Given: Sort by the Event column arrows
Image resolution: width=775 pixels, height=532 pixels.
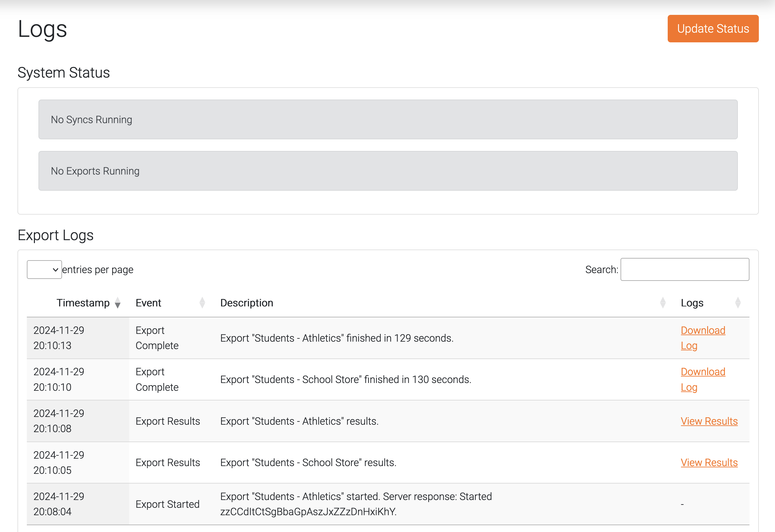Looking at the screenshot, I should click(x=202, y=303).
